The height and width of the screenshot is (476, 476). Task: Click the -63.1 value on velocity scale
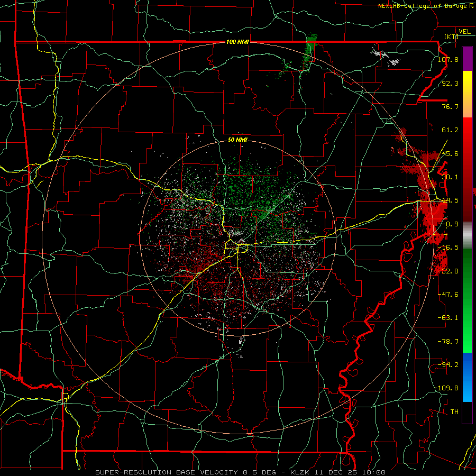(448, 318)
